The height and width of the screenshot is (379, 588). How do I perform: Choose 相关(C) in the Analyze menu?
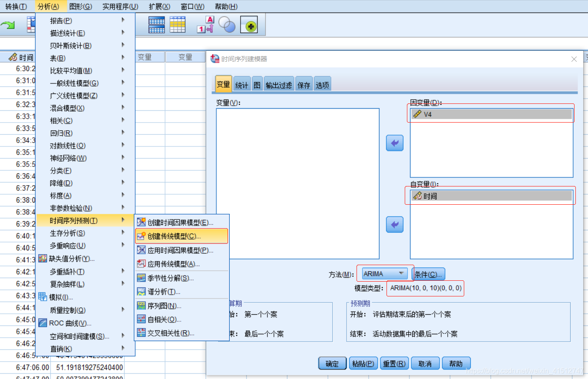coord(86,120)
